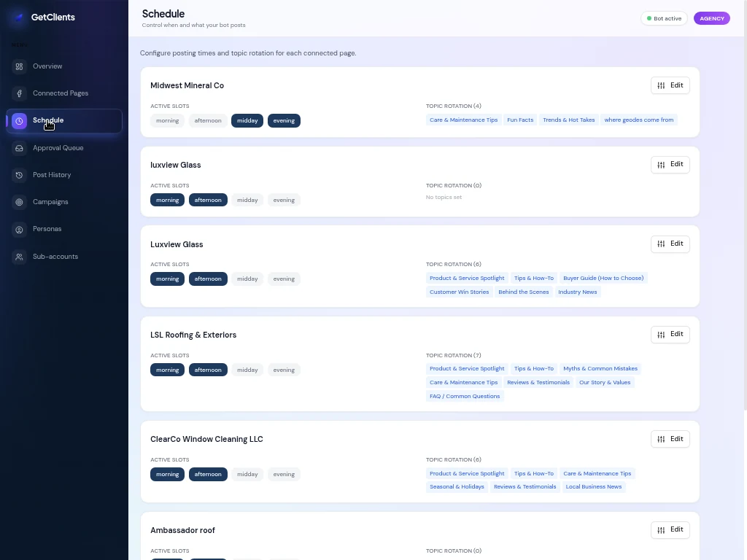The height and width of the screenshot is (560, 747).
Task: Toggle evening slot for Midwest Mineral Co
Action: tap(284, 120)
